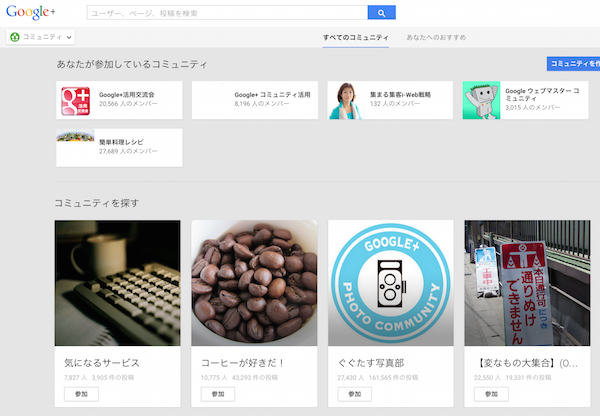The width and height of the screenshot is (600, 416).
Task: Click the blue コミュニティを作成 button
Action: point(573,64)
